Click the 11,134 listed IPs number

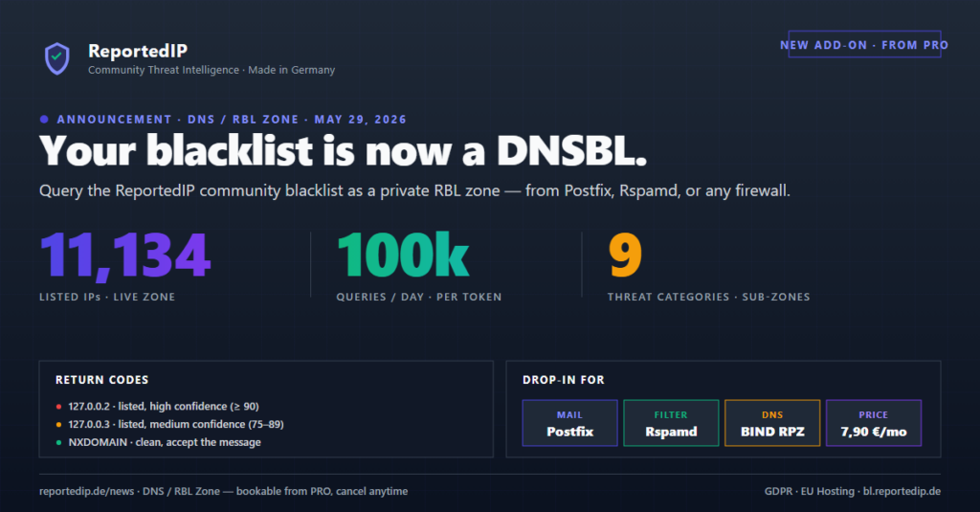click(x=125, y=256)
